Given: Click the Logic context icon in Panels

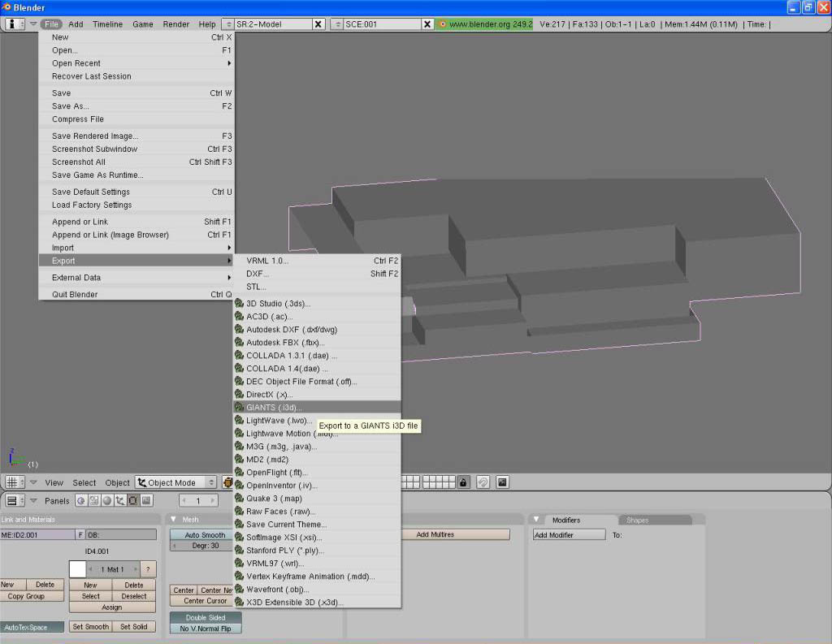Looking at the screenshot, I should pos(81,501).
